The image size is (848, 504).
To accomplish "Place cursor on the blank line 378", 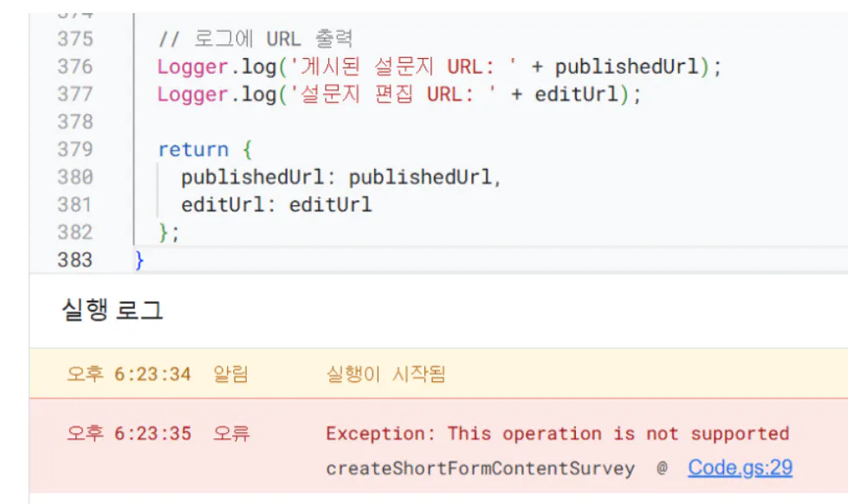I will pyautogui.click(x=487, y=122).
